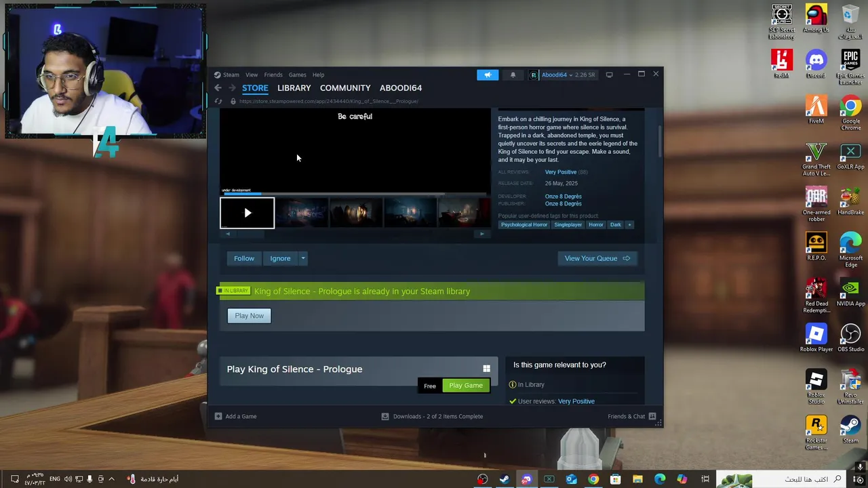The width and height of the screenshot is (868, 488).
Task: Select the Dark tag
Action: pyautogui.click(x=616, y=224)
